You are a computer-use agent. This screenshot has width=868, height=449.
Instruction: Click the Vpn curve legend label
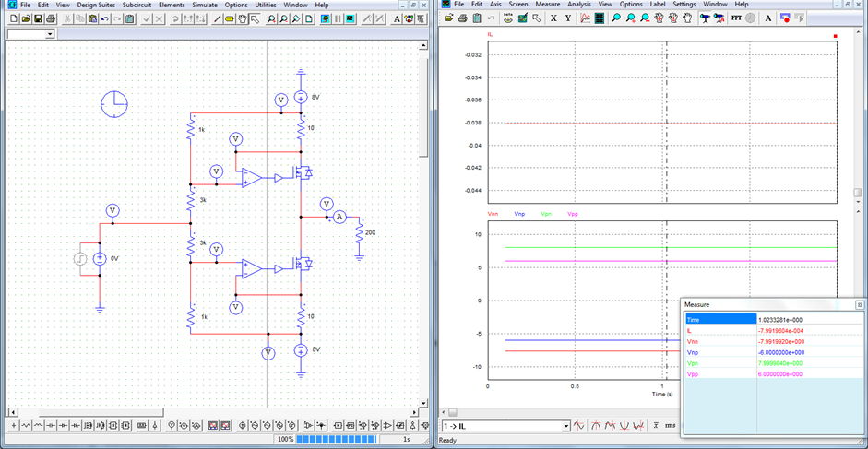click(x=546, y=213)
